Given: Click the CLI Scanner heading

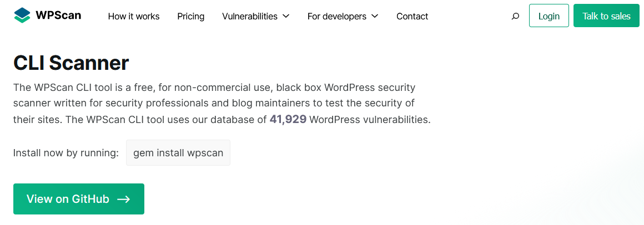Looking at the screenshot, I should (71, 63).
